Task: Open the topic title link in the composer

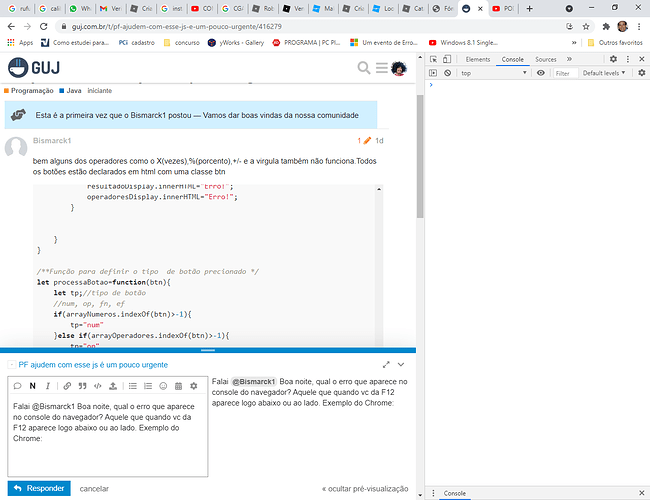Action: pos(93,365)
